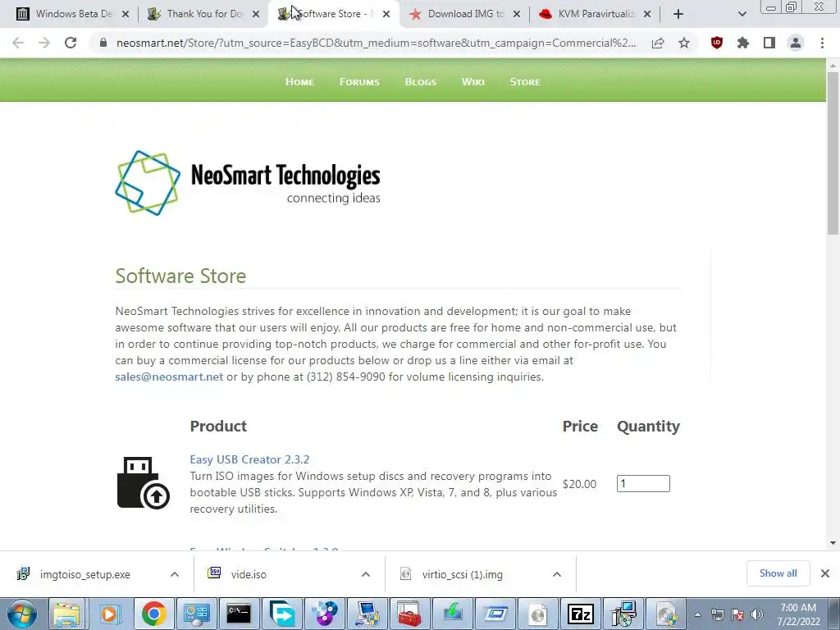Switch to Download IMG to ISO tab
Image resolution: width=840 pixels, height=630 pixels.
coord(466,14)
